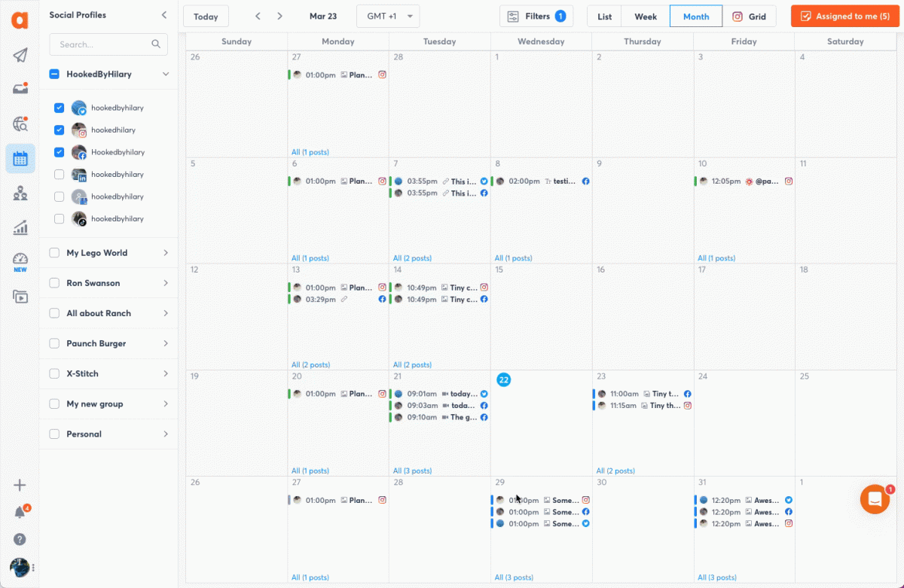Check the Paunch Burger checkbox
Image resolution: width=904 pixels, height=588 pixels.
tap(54, 343)
